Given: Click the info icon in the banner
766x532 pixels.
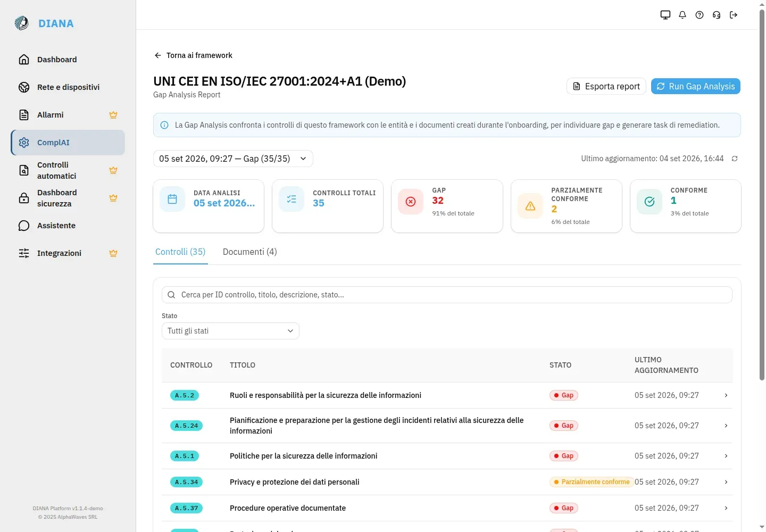Looking at the screenshot, I should click(164, 125).
